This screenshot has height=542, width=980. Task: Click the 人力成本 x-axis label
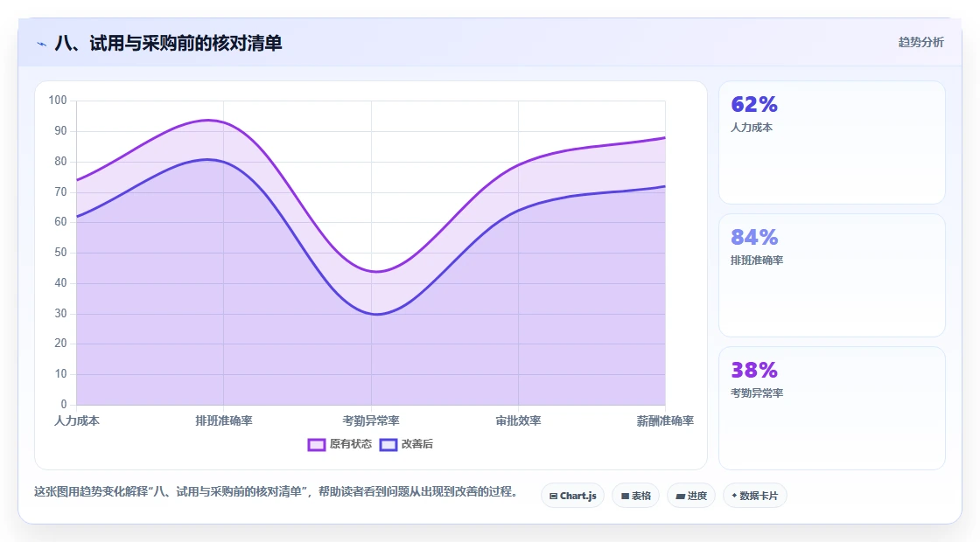pos(77,420)
